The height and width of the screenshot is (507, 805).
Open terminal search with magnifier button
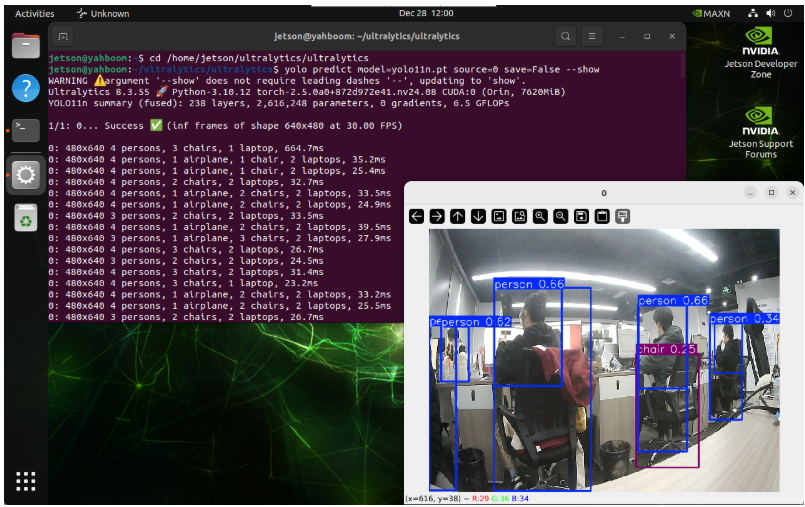point(565,36)
